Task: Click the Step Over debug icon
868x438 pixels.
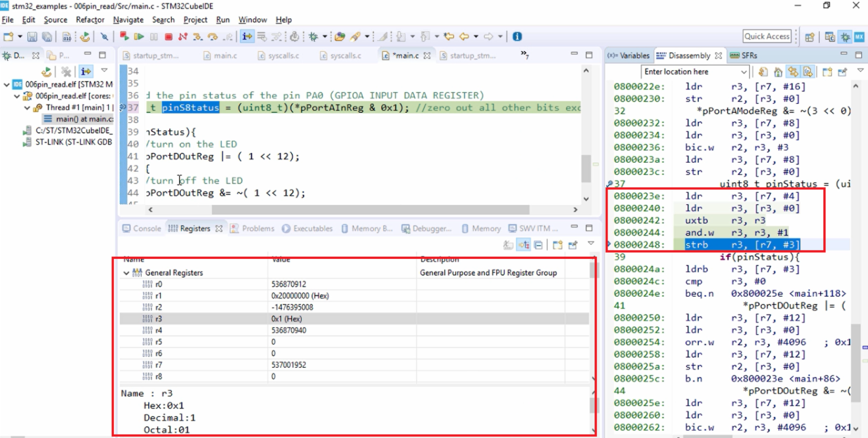Action: point(212,37)
